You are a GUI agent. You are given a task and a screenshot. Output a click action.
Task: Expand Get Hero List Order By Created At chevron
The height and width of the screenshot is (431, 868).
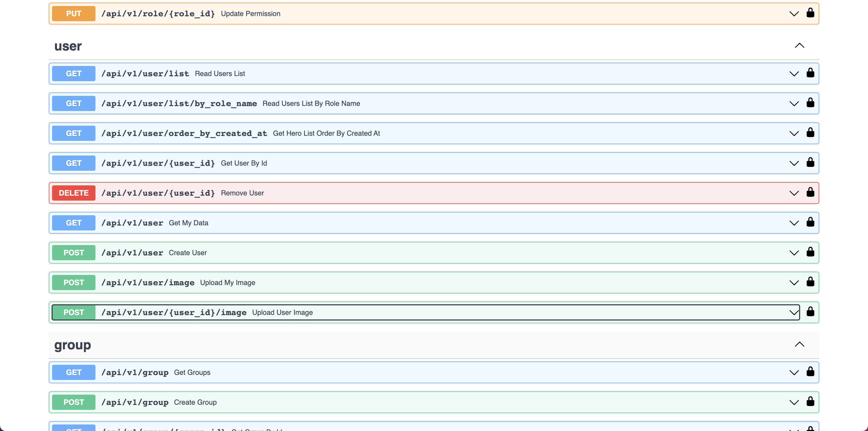794,134
